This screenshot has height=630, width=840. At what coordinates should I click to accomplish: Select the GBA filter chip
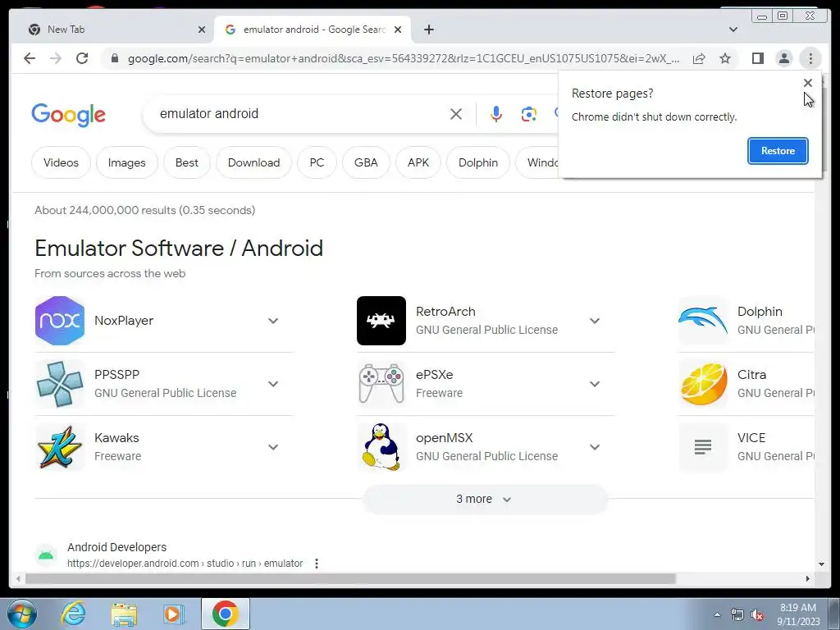point(366,162)
